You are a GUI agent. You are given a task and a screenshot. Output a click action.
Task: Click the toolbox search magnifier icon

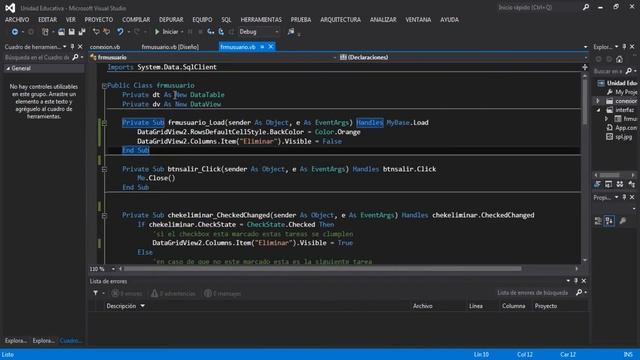75,58
